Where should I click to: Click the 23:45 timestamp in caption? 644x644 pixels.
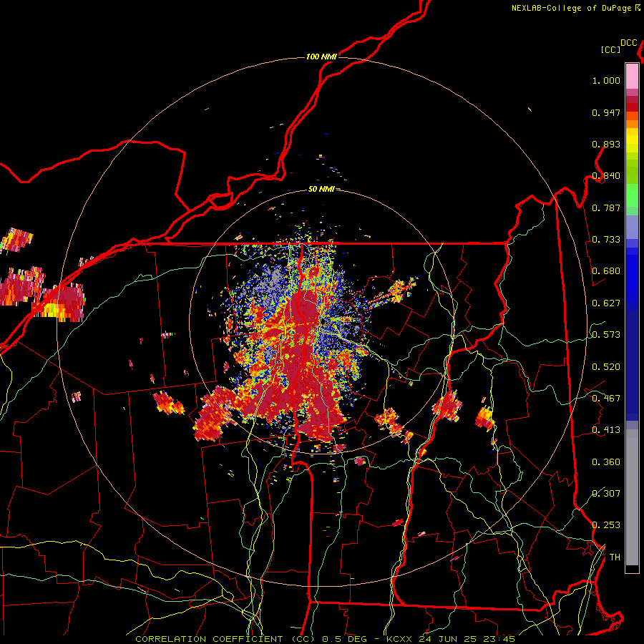(x=499, y=639)
